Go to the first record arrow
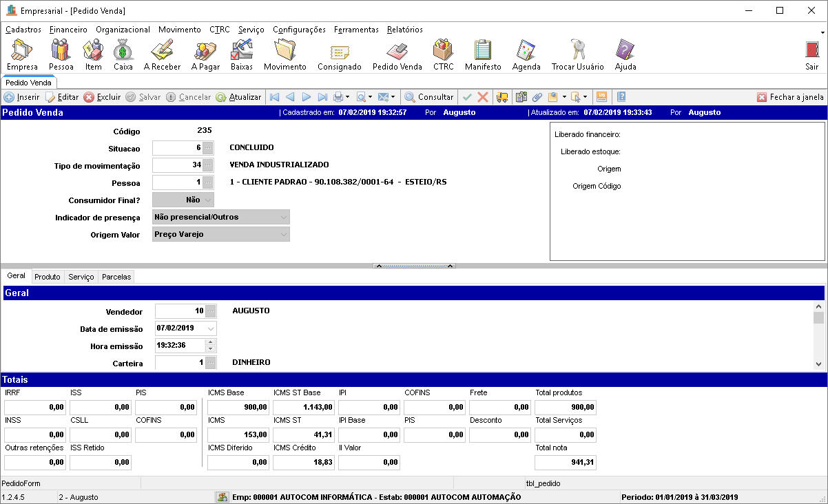 point(274,97)
